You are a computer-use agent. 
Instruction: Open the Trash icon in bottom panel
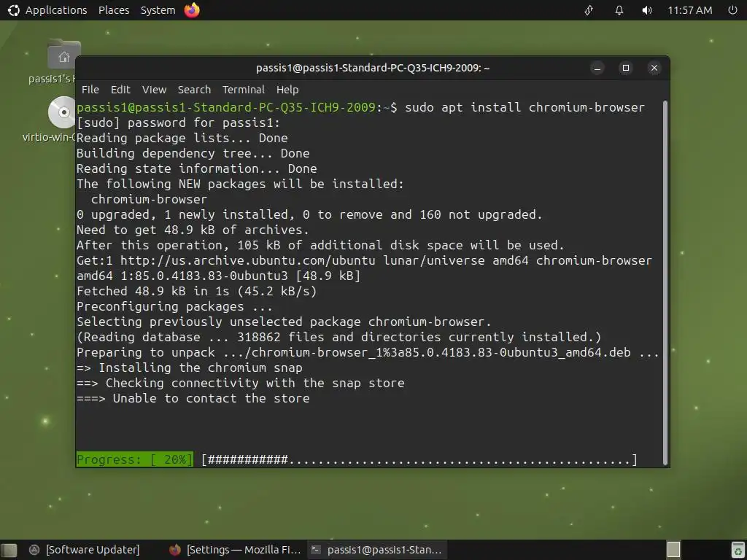[x=738, y=550]
